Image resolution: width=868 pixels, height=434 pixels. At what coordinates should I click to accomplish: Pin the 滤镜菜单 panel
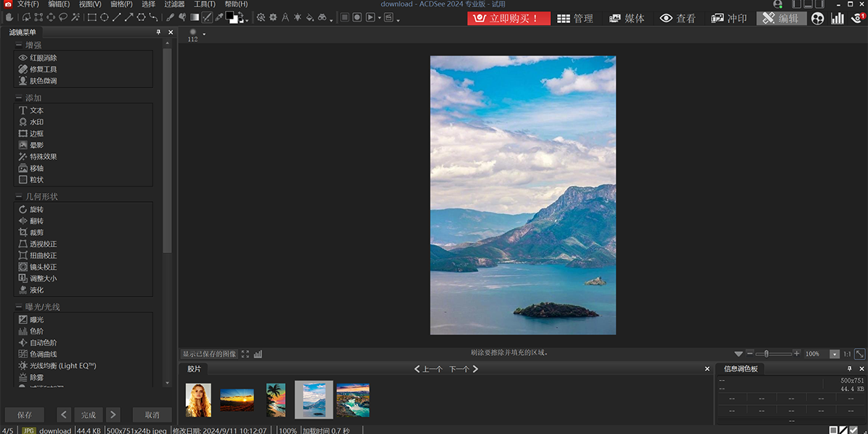coord(158,33)
